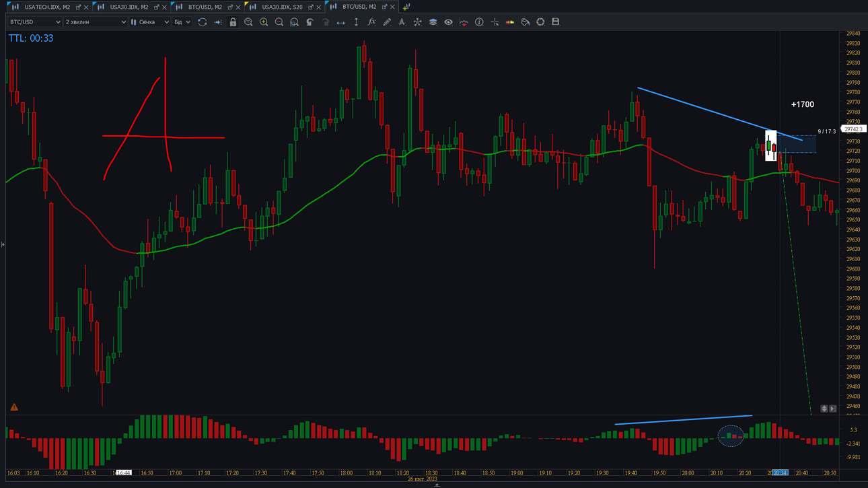Save the chart with floppy disk icon

coord(556,22)
